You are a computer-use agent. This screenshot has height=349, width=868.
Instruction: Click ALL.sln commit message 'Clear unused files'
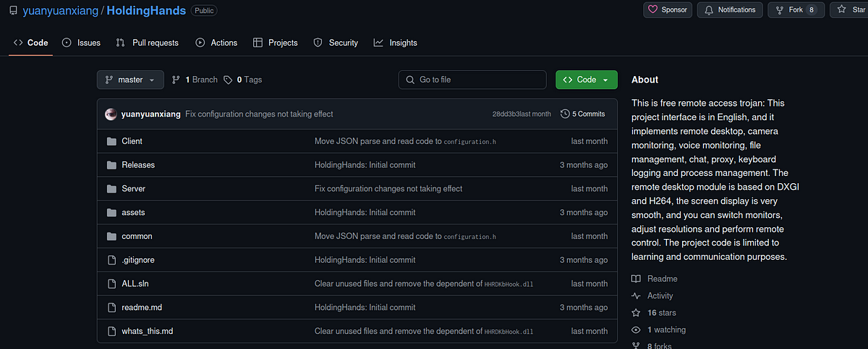[x=424, y=284]
